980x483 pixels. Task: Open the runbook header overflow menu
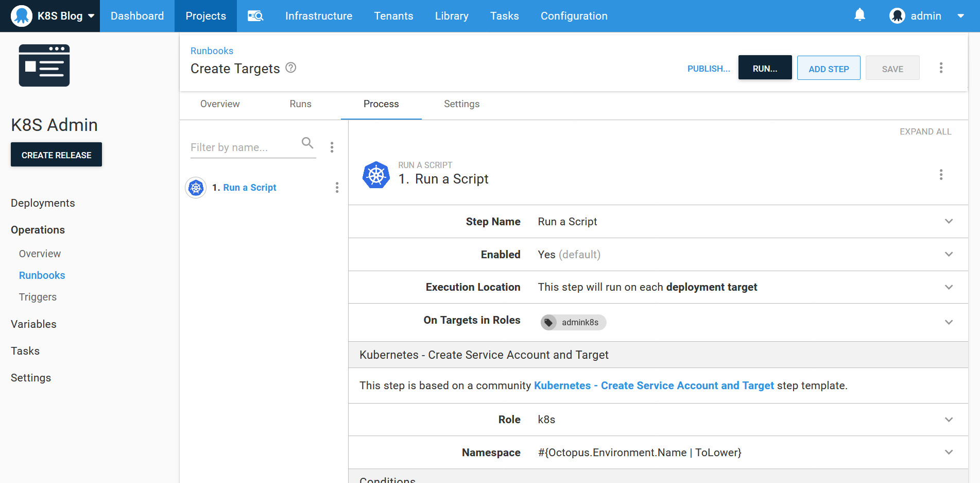[x=941, y=68]
